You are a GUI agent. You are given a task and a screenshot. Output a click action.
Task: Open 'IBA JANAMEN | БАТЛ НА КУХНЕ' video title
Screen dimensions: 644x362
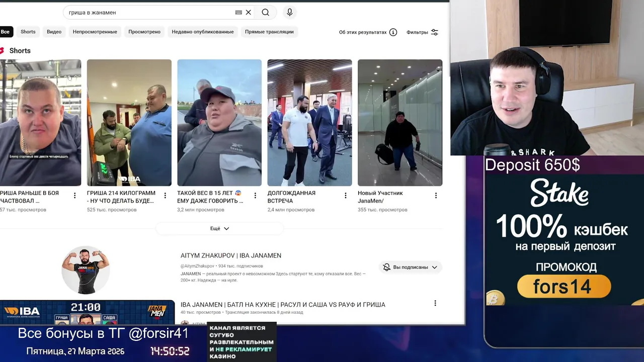pos(283,305)
